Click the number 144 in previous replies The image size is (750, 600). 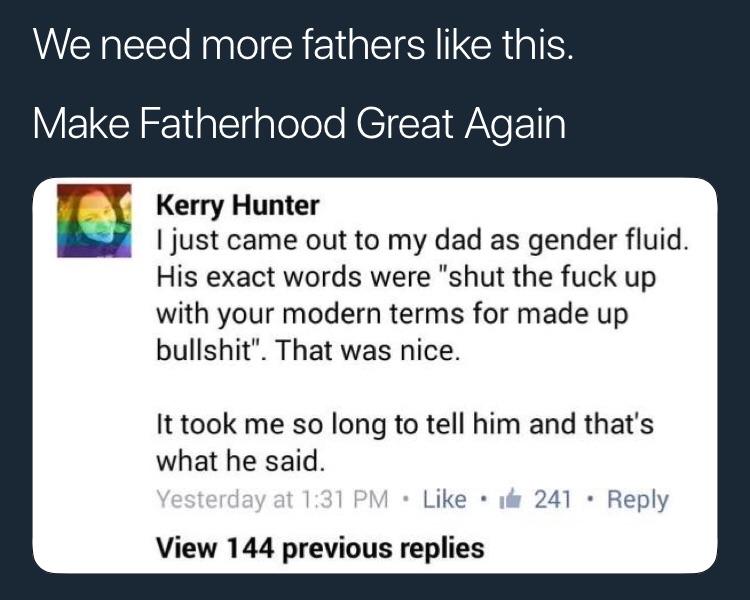(x=248, y=548)
